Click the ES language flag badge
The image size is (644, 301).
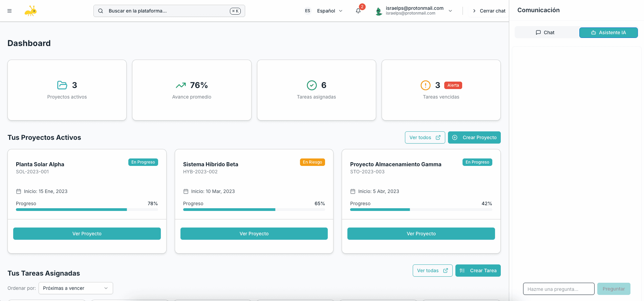(x=307, y=11)
